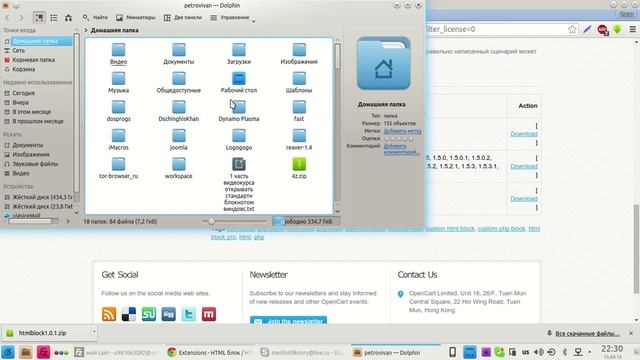The width and height of the screenshot is (640, 360).
Task: Open first Жёсткий диск 434,3 device
Action: [x=38, y=197]
